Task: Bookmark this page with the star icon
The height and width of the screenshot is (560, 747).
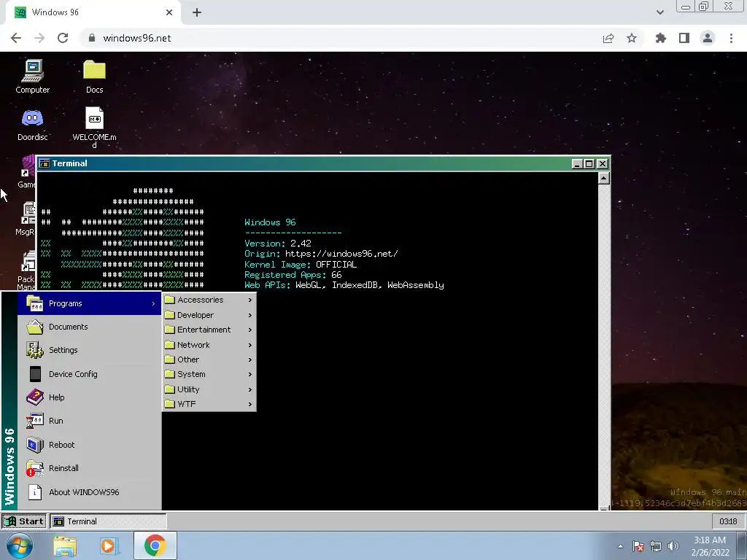Action: [632, 38]
